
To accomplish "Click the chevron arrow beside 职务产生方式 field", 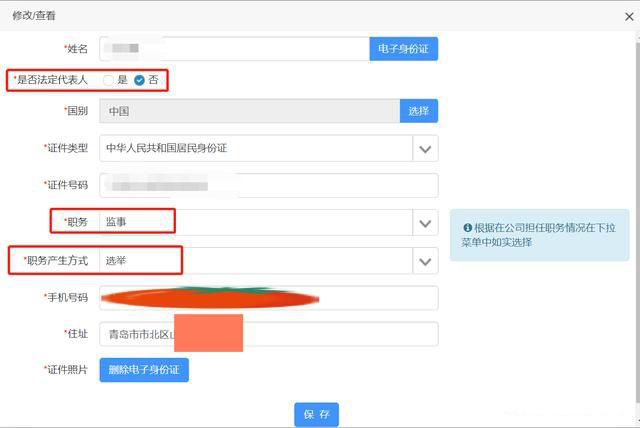I will click(x=425, y=261).
